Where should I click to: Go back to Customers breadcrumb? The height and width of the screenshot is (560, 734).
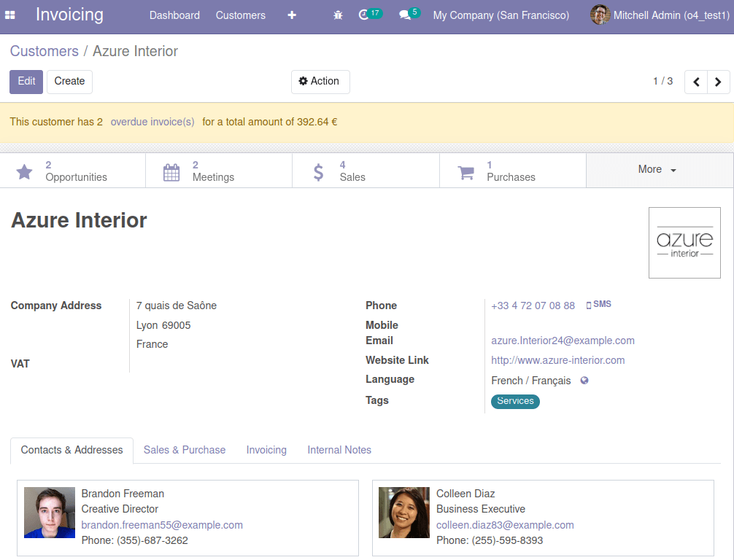[45, 51]
